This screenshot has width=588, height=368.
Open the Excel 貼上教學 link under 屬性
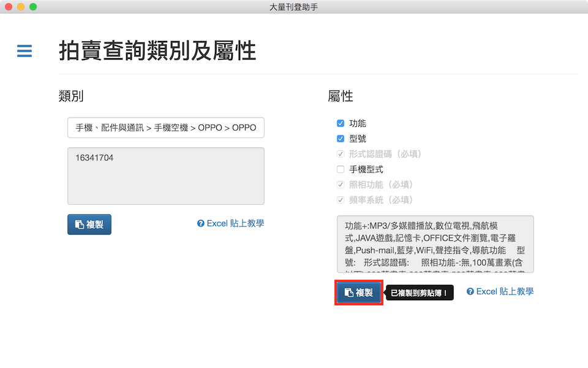coord(505,291)
